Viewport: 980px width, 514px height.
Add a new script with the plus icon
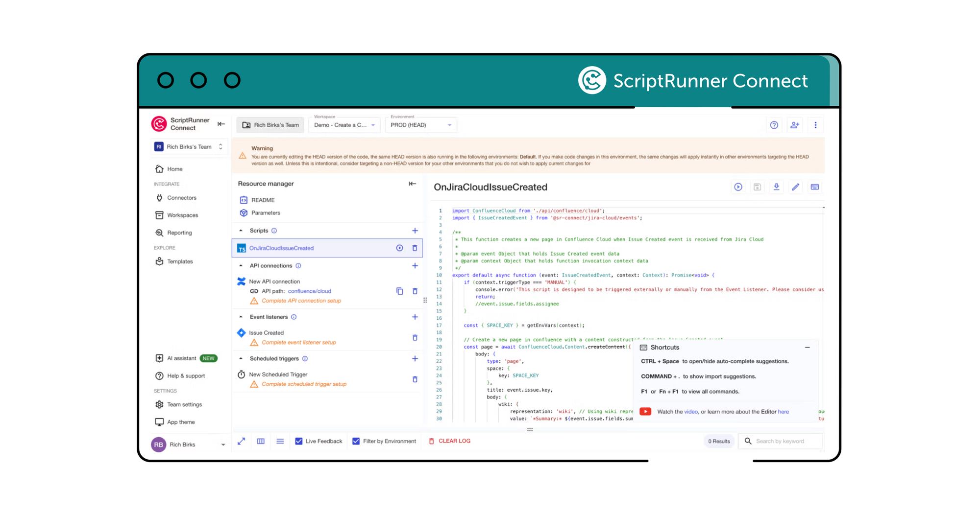[415, 231]
